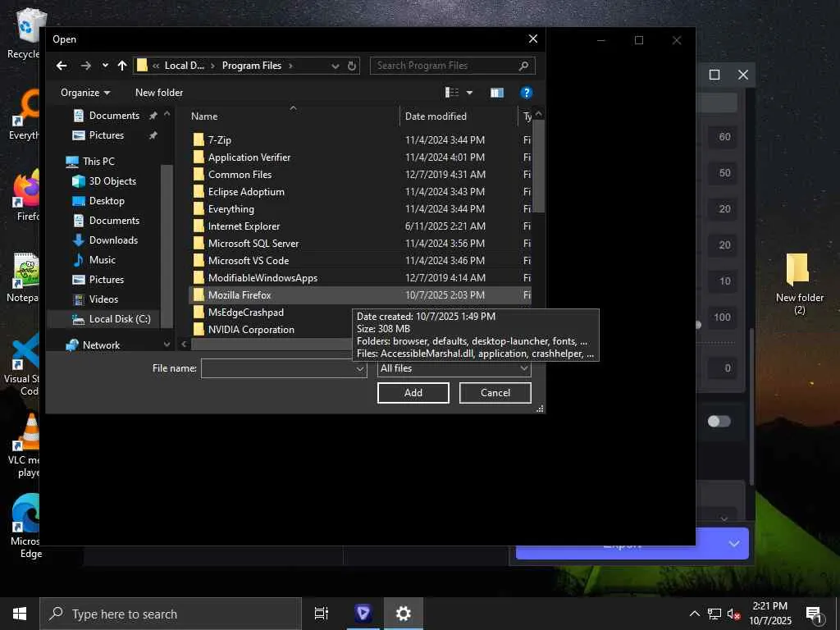Select the Application Verifier folder
This screenshot has height=630, width=840.
(249, 157)
